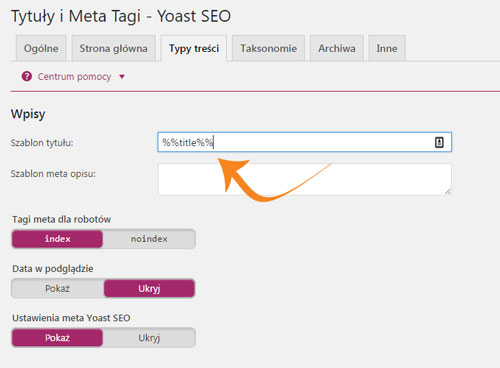
Task: Select Pokaż for Data w podglądzie
Action: point(57,288)
